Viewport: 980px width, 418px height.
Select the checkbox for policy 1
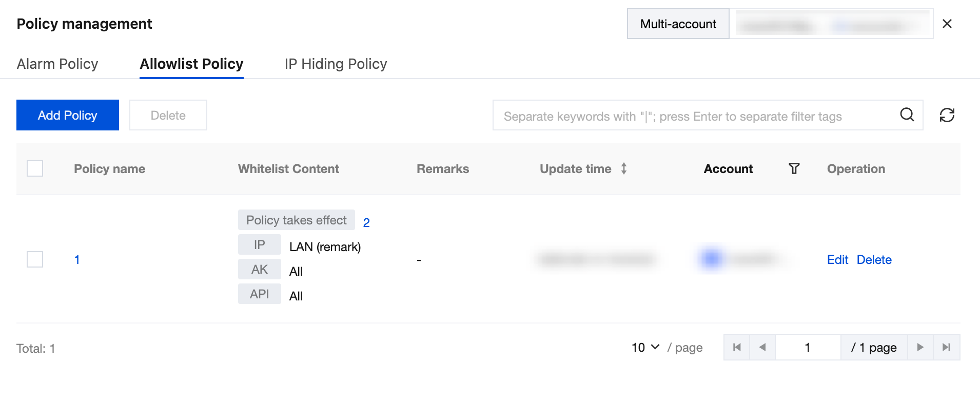(x=35, y=259)
